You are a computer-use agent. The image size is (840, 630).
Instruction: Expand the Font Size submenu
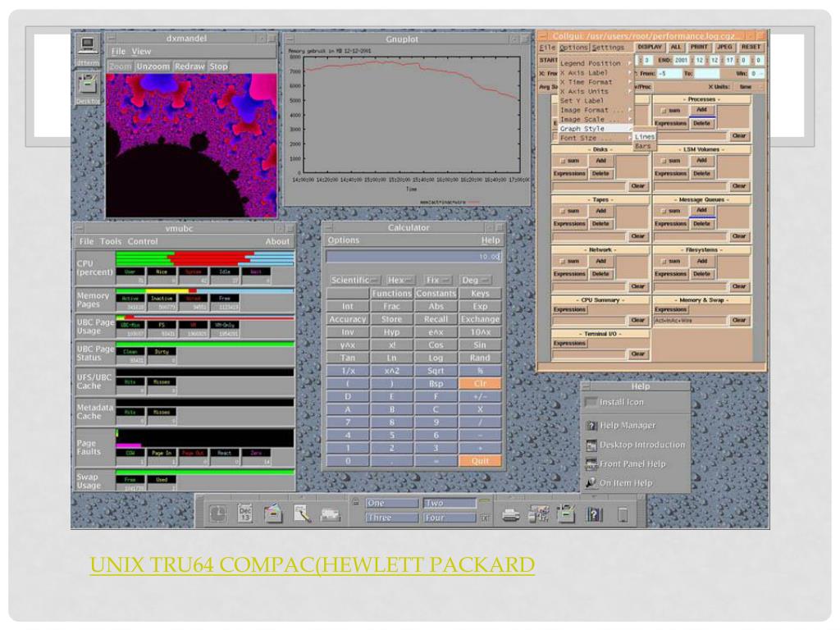click(x=596, y=138)
